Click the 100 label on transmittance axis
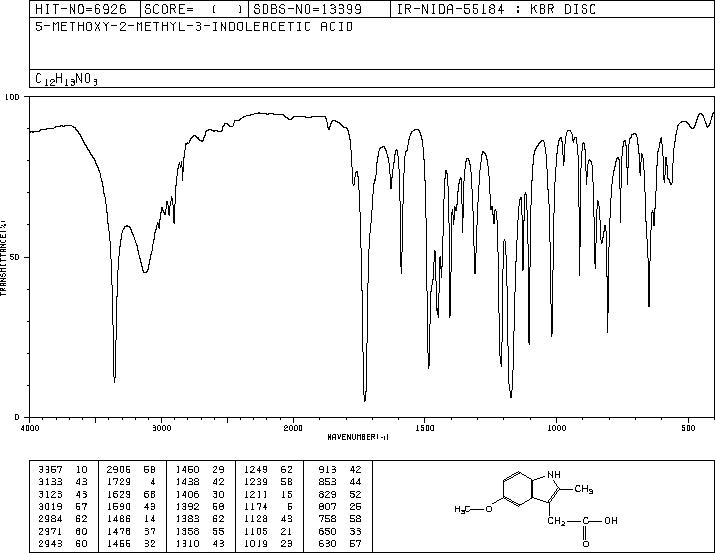 pyautogui.click(x=12, y=97)
